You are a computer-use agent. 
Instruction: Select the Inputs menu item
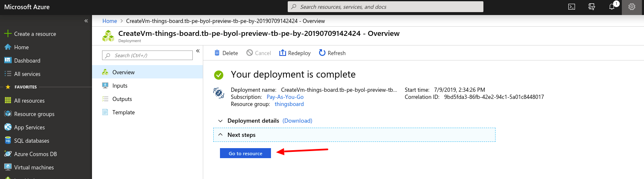coord(120,86)
